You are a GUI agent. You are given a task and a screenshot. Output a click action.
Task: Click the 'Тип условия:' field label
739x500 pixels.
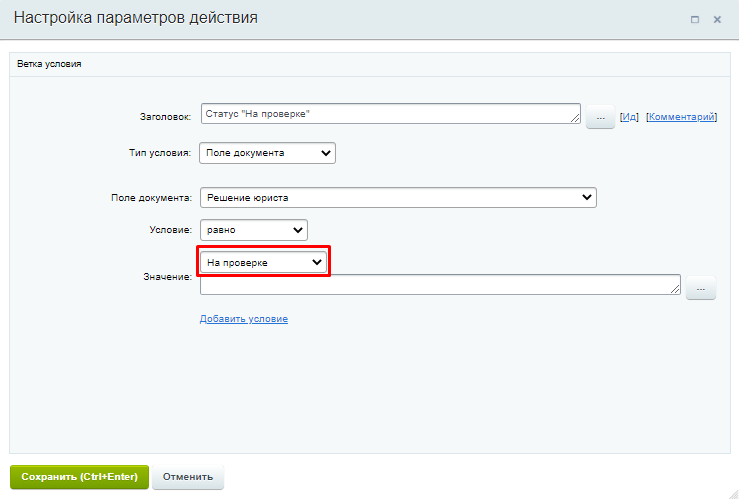pos(160,153)
